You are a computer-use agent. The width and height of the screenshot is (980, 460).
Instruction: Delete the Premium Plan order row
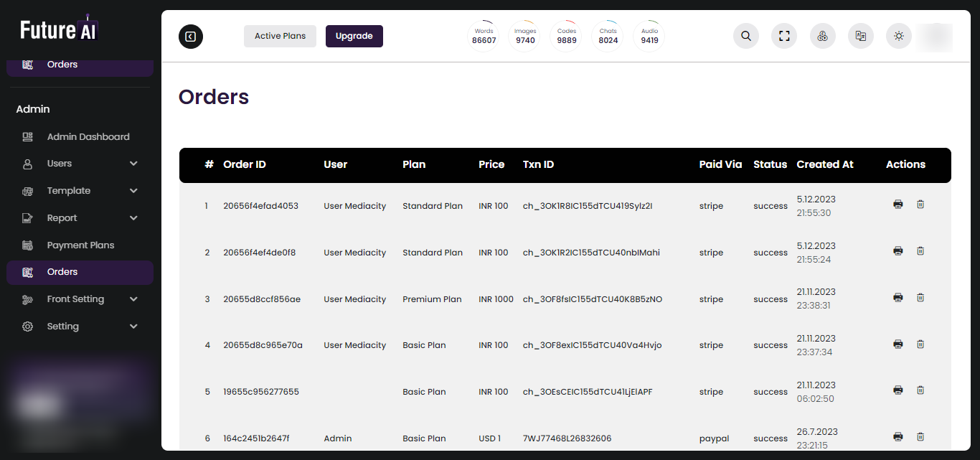point(920,298)
